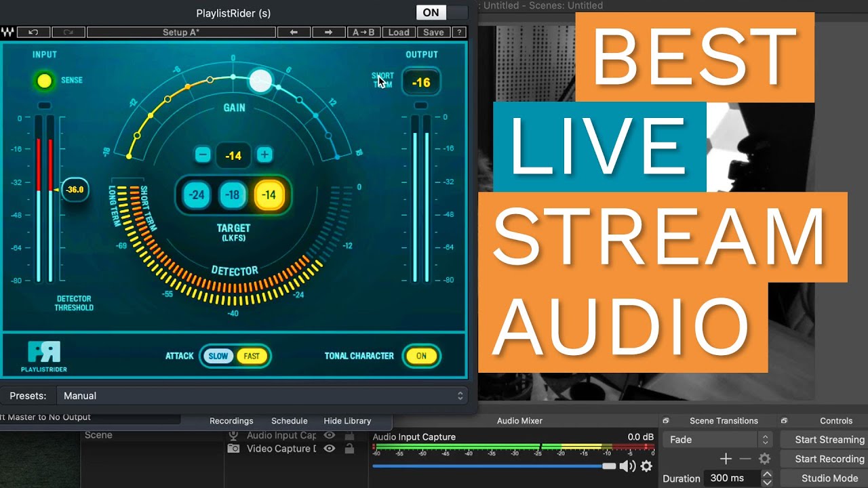The height and width of the screenshot is (488, 868).
Task: Select the Scene item in OBS
Action: [98, 435]
